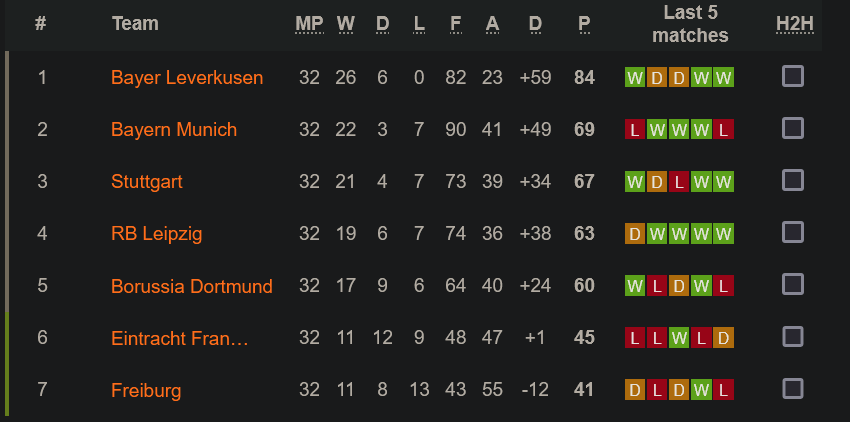
Task: Enable the H2H checkbox for Freiburg
Action: tap(793, 389)
